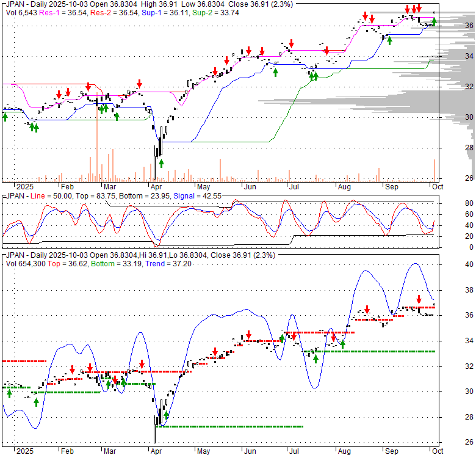Click the late-September red down arrow in the bottom chart
The width and height of the screenshot is (476, 455).
419,299
